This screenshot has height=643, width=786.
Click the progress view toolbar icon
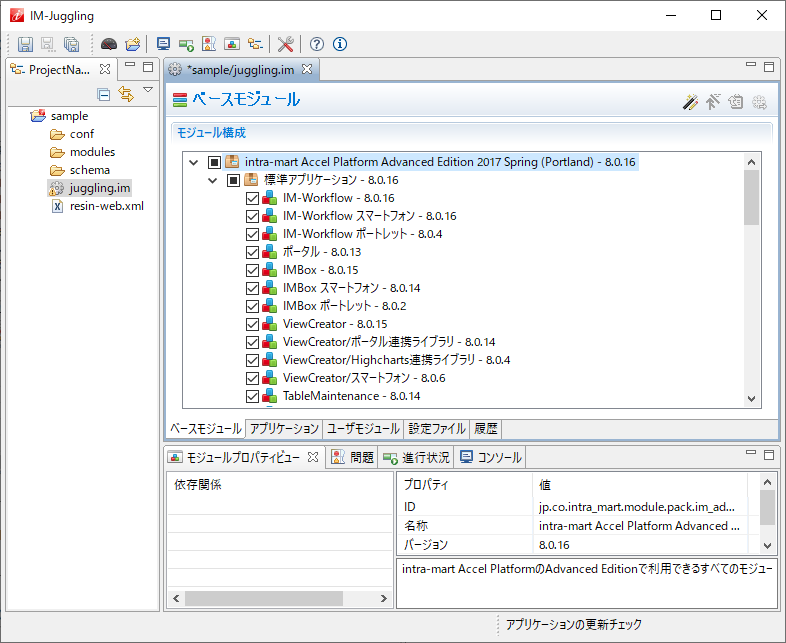tap(186, 45)
